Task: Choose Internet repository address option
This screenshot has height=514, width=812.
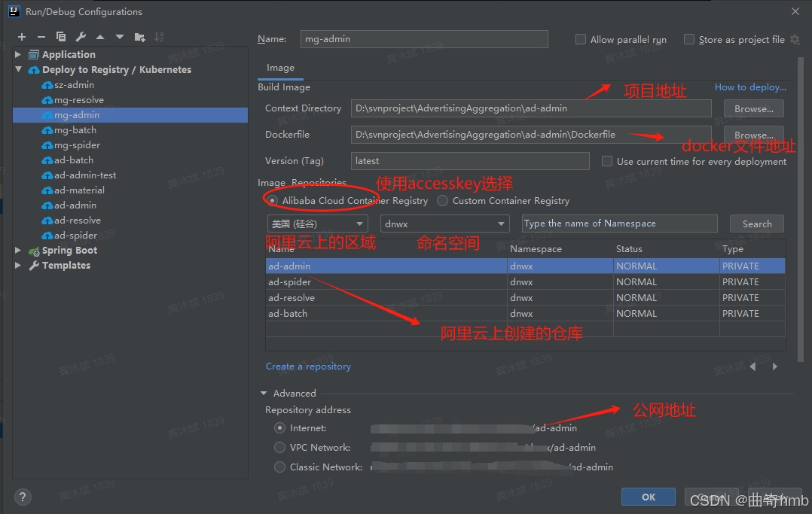Action: coord(279,428)
